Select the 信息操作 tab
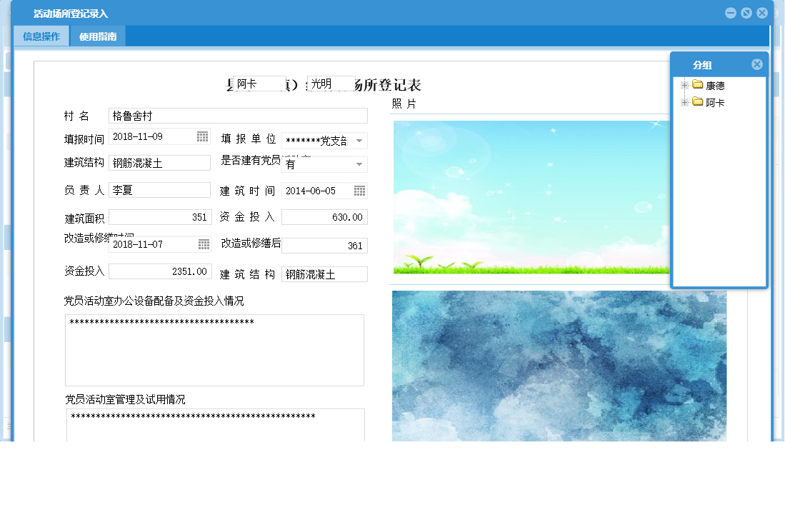Image resolution: width=785 pixels, height=532 pixels. point(41,35)
